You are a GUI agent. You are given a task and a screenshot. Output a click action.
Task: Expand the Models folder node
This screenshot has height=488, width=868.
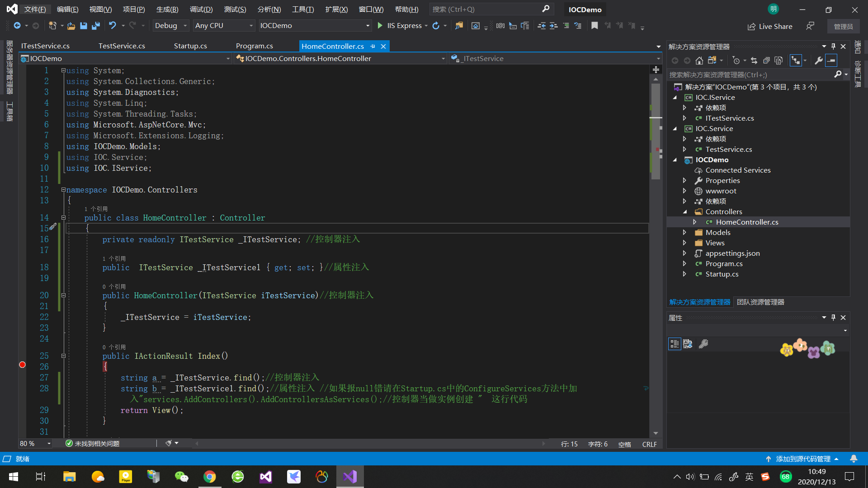click(x=684, y=233)
